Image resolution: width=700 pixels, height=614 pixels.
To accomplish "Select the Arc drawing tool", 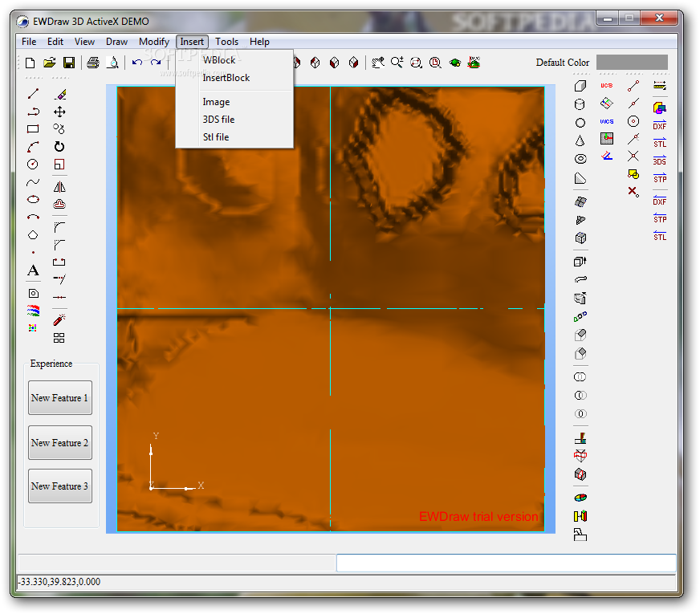I will click(x=33, y=147).
